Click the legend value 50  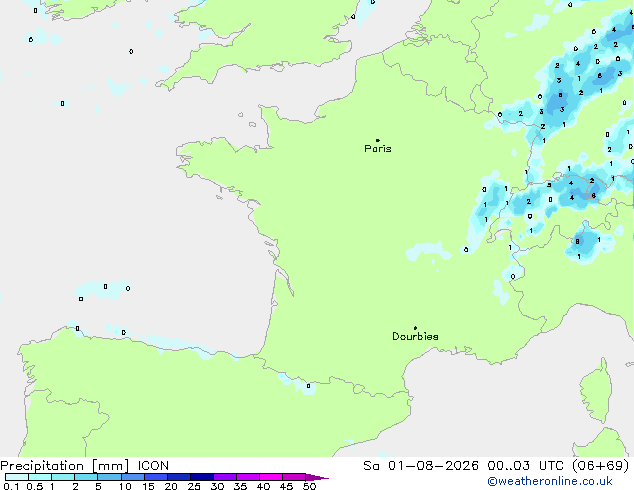pyautogui.click(x=310, y=486)
